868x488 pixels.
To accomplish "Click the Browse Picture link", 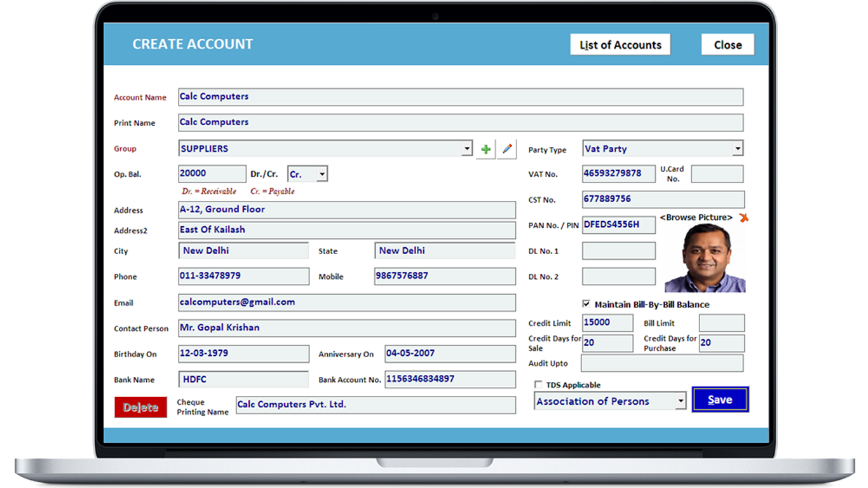I will (x=696, y=217).
